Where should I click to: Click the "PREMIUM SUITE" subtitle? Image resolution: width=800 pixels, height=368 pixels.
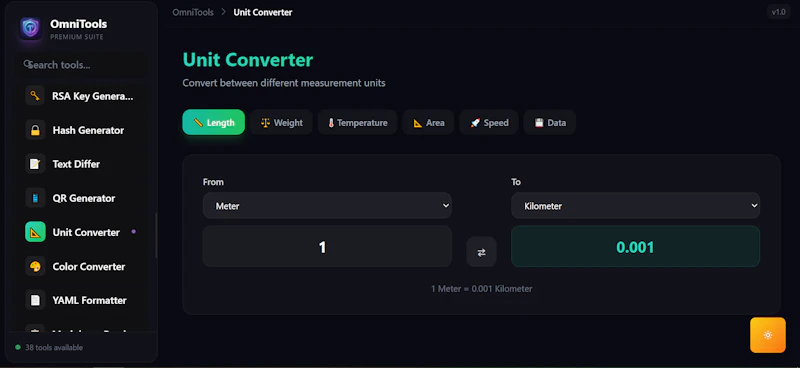click(x=77, y=37)
